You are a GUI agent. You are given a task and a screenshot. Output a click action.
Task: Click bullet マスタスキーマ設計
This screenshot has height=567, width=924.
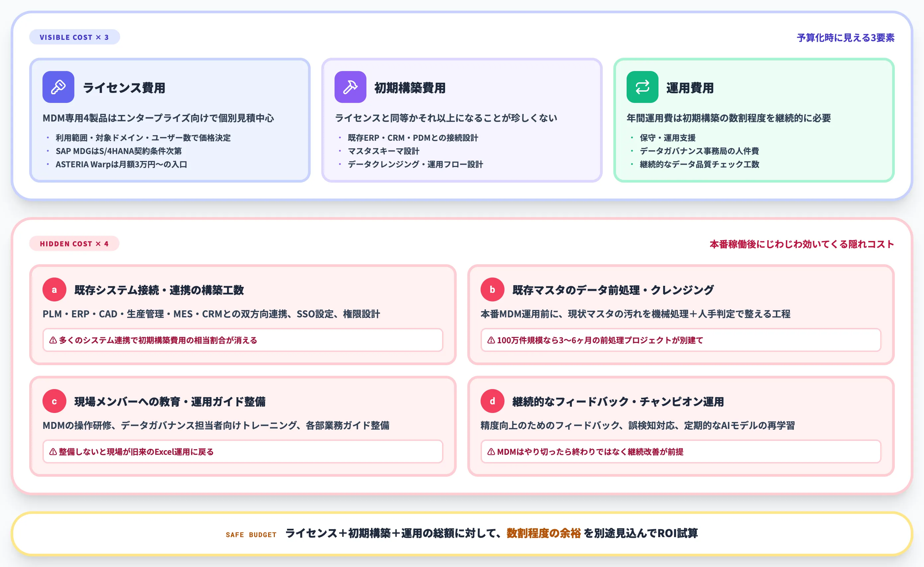pos(384,151)
